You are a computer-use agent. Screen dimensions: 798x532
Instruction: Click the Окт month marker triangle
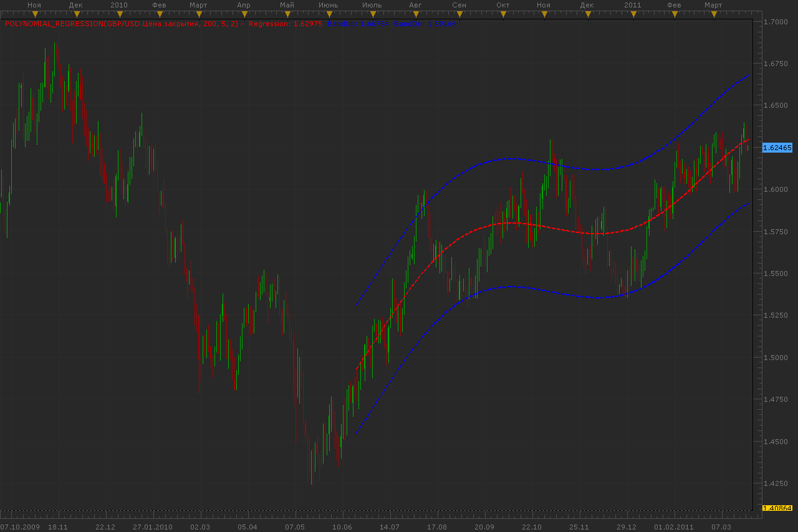[502, 13]
